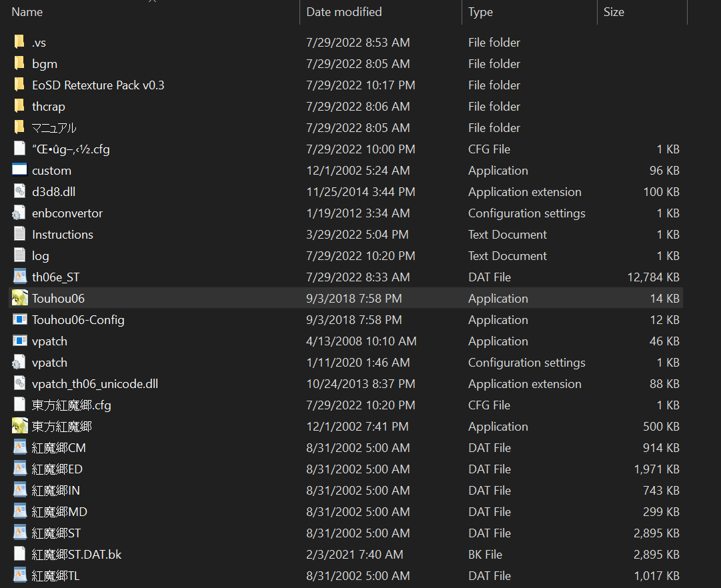Image resolution: width=721 pixels, height=588 pixels.
Task: Sort files by Date modified column
Action: 344,12
